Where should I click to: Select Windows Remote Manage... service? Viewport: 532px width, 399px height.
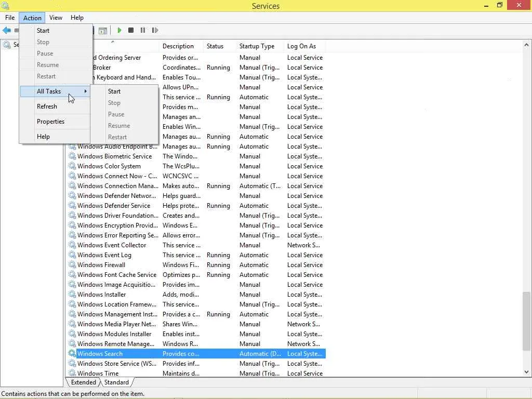click(116, 344)
